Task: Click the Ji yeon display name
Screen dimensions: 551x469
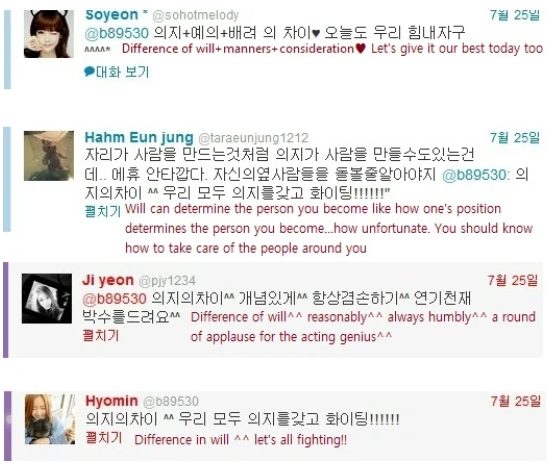Action: (108, 280)
